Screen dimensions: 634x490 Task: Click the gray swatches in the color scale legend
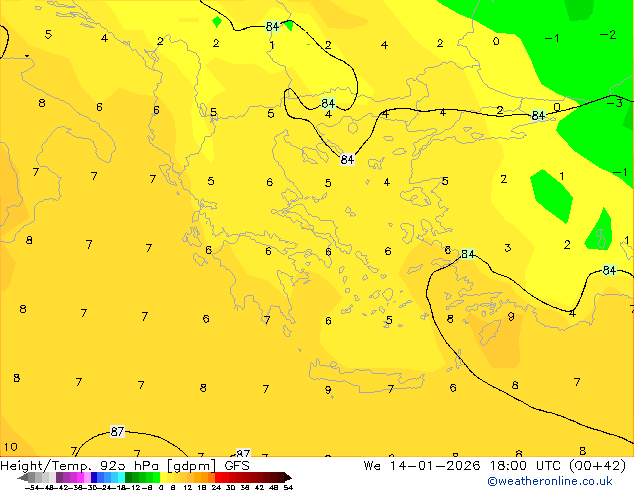42,478
